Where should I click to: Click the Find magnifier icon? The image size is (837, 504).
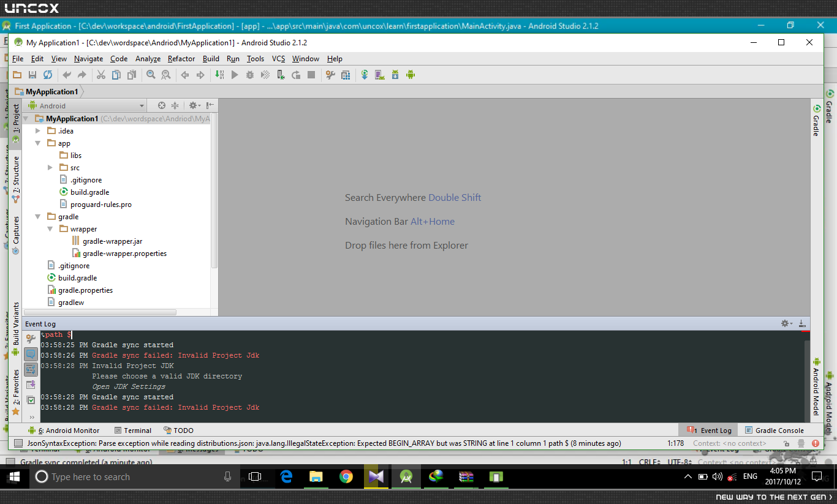151,75
